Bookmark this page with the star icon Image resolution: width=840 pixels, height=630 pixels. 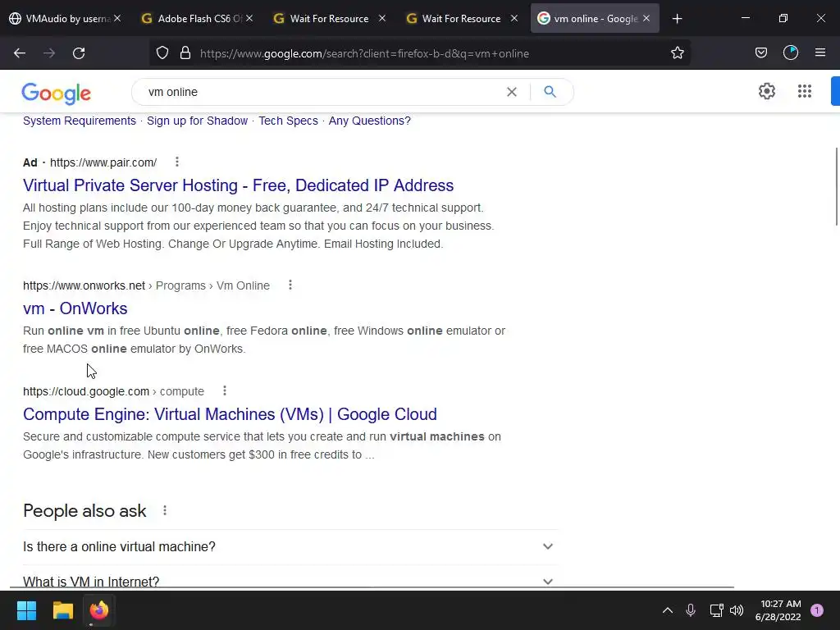coord(677,53)
